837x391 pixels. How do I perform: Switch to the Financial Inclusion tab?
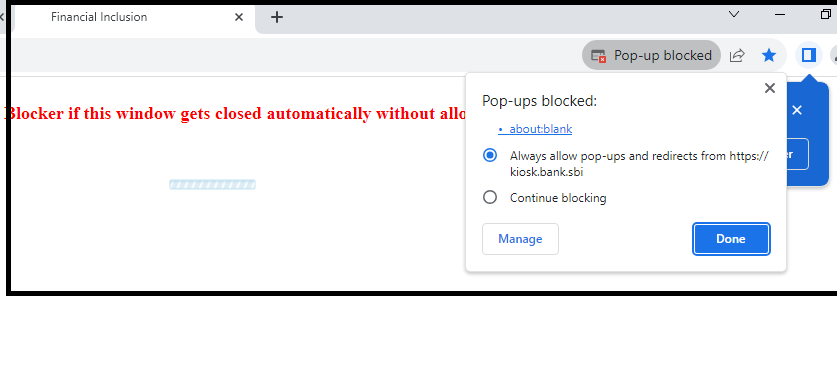99,17
